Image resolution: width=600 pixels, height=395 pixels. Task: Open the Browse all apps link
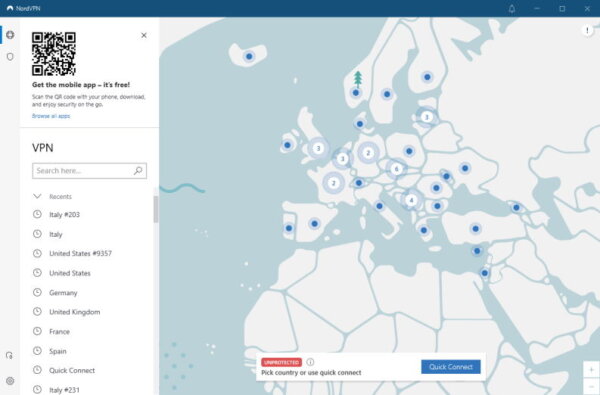click(51, 116)
